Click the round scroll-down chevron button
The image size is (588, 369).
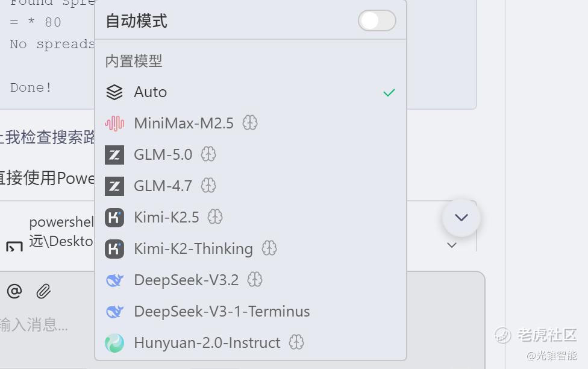pyautogui.click(x=461, y=217)
